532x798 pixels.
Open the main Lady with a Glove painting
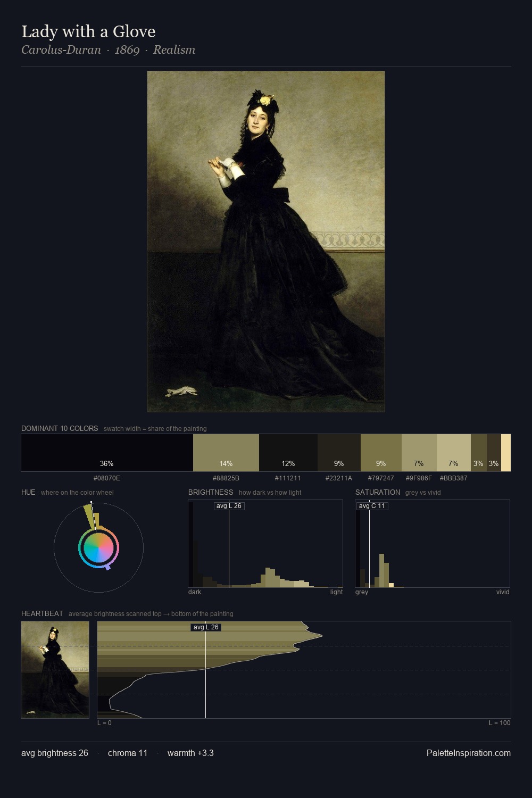coord(266,242)
